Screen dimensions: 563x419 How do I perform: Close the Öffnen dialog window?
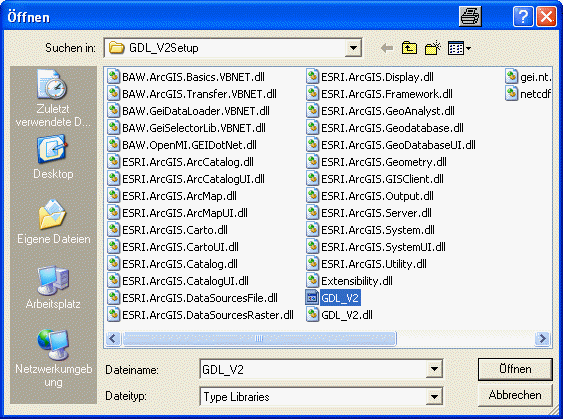pyautogui.click(x=546, y=17)
